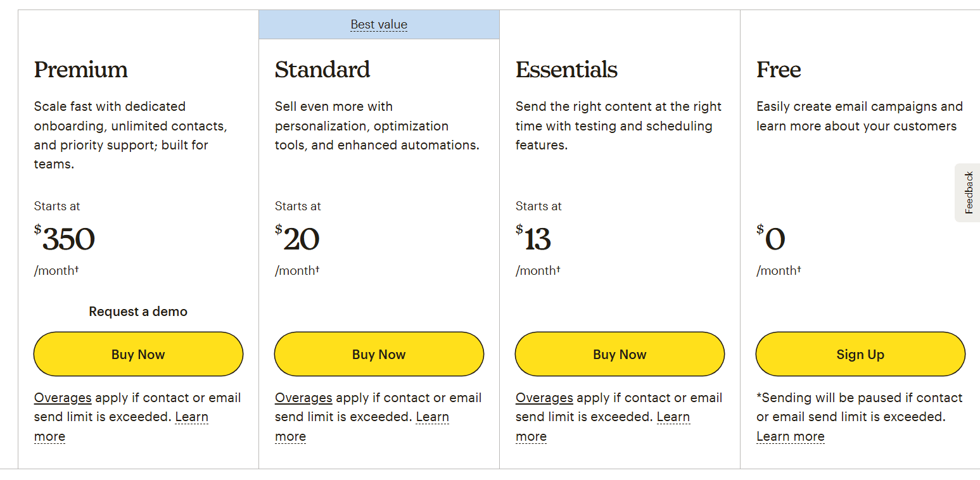Hit Sign Up for the Free plan
The width and height of the screenshot is (980, 480).
pyautogui.click(x=860, y=355)
